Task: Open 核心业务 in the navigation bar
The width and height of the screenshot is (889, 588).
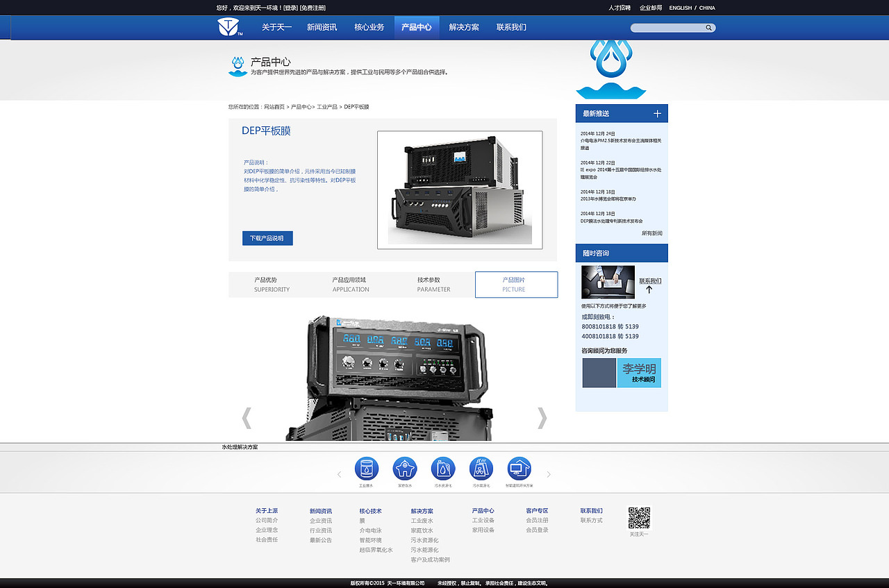Action: point(369,28)
